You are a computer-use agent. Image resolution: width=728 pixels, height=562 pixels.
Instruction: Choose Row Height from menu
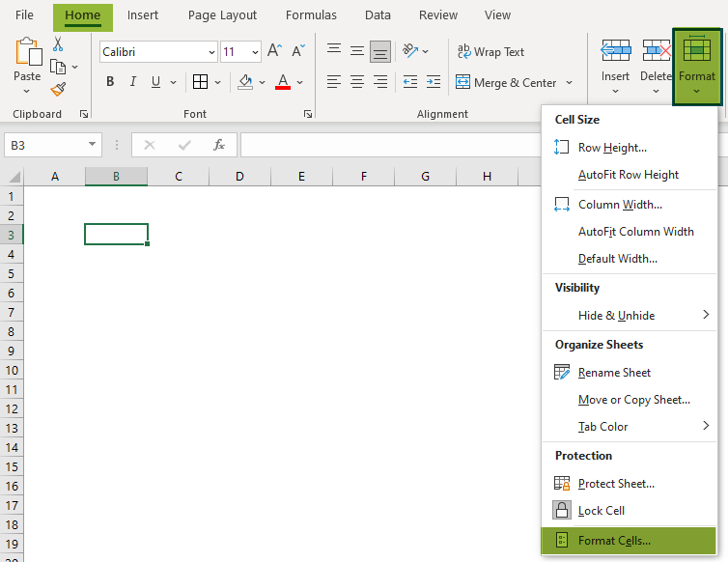pos(630,148)
